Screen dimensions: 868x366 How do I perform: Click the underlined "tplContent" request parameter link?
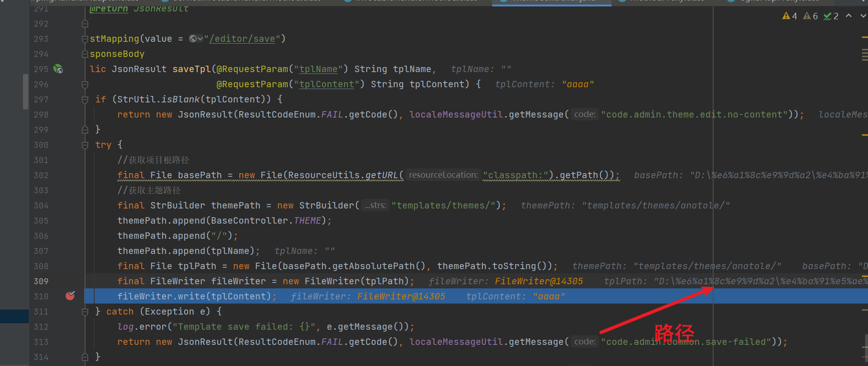coord(326,84)
